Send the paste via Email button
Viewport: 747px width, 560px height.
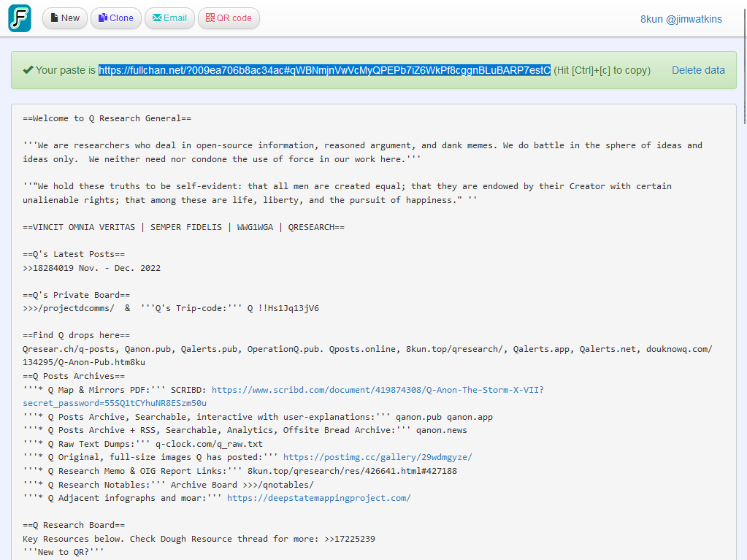[169, 18]
